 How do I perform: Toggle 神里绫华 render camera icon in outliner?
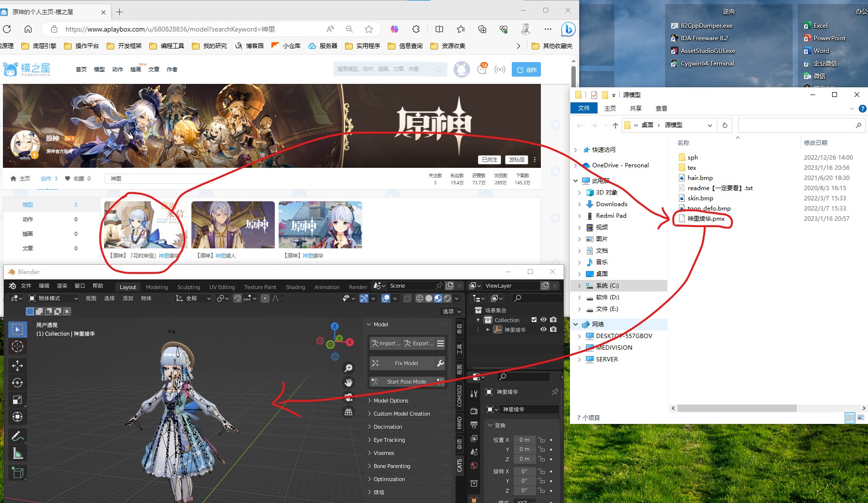pyautogui.click(x=553, y=329)
